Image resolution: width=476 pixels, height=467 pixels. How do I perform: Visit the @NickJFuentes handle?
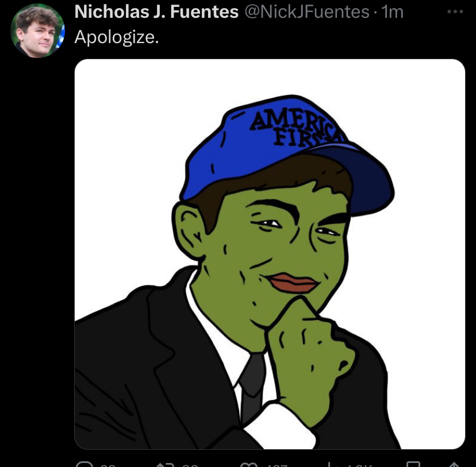pos(307,12)
